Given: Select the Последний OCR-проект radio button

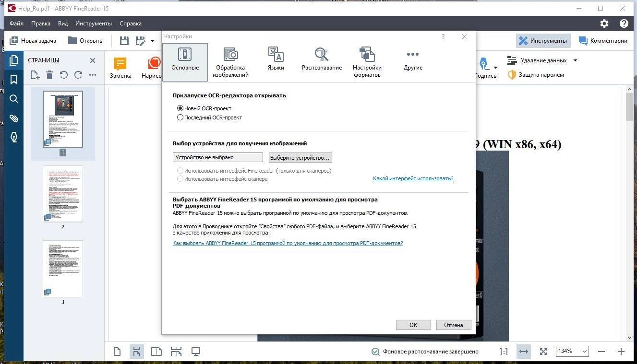Looking at the screenshot, I should pyautogui.click(x=210, y=117).
